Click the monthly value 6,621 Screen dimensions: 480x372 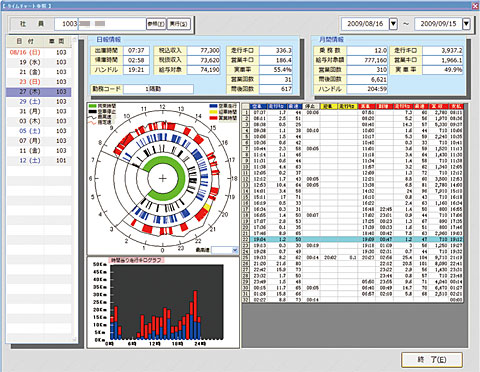pyautogui.click(x=367, y=80)
